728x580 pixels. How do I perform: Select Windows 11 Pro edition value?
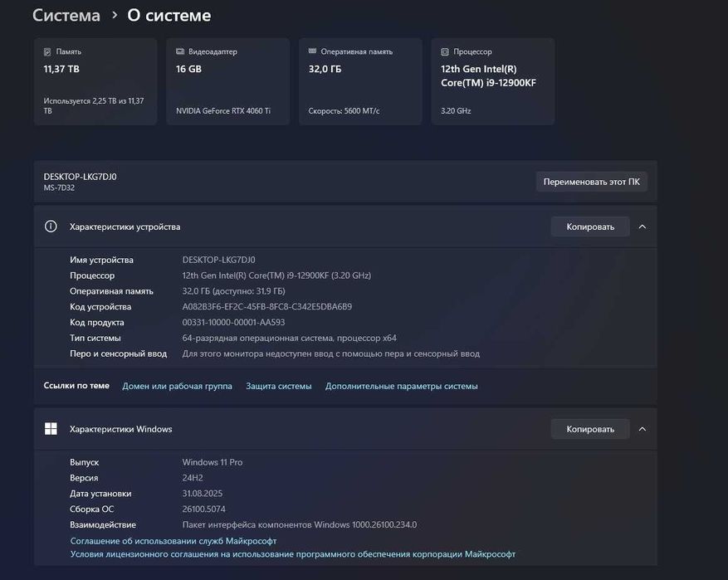[213, 463]
